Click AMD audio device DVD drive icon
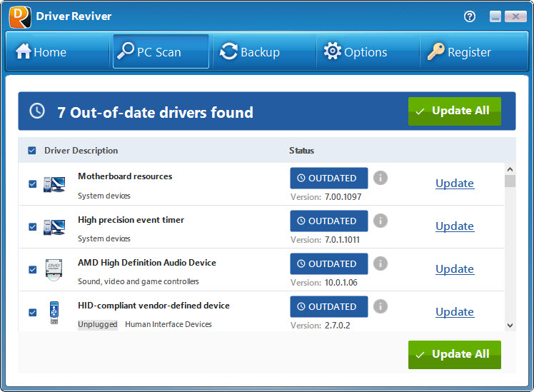Viewport: 534px width, 392px height. (x=54, y=270)
